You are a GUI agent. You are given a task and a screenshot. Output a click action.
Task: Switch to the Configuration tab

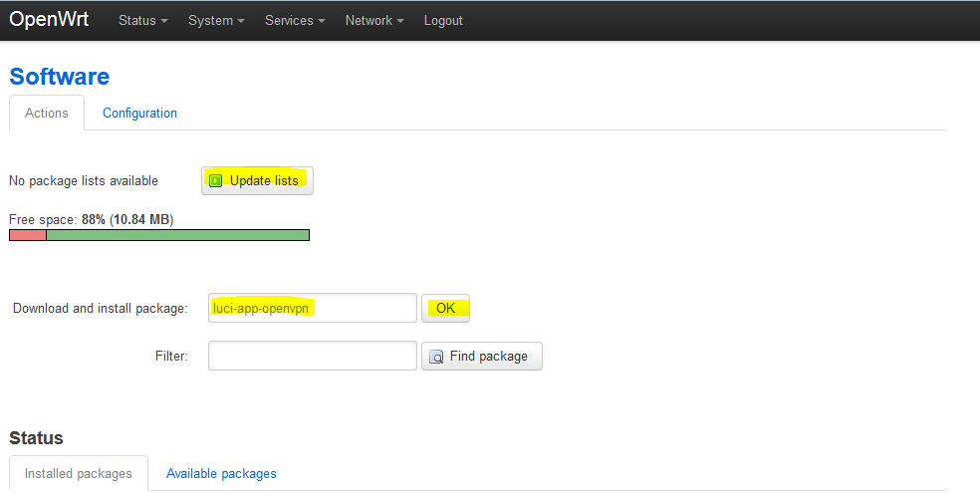(139, 114)
